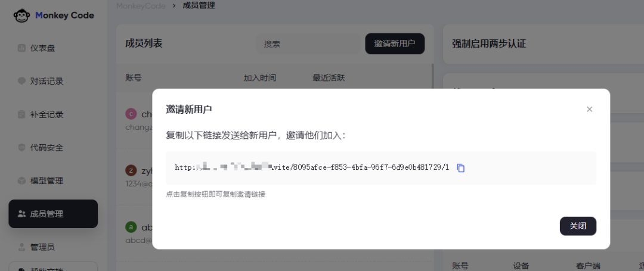The width and height of the screenshot is (644, 271).
Task: Click the 强制启用两步认证 heading
Action: 489,44
